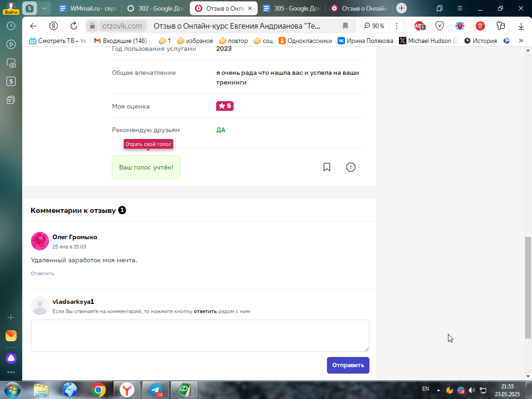Open volume control in system tray
The width and height of the screenshot is (532, 399).
pos(472,390)
